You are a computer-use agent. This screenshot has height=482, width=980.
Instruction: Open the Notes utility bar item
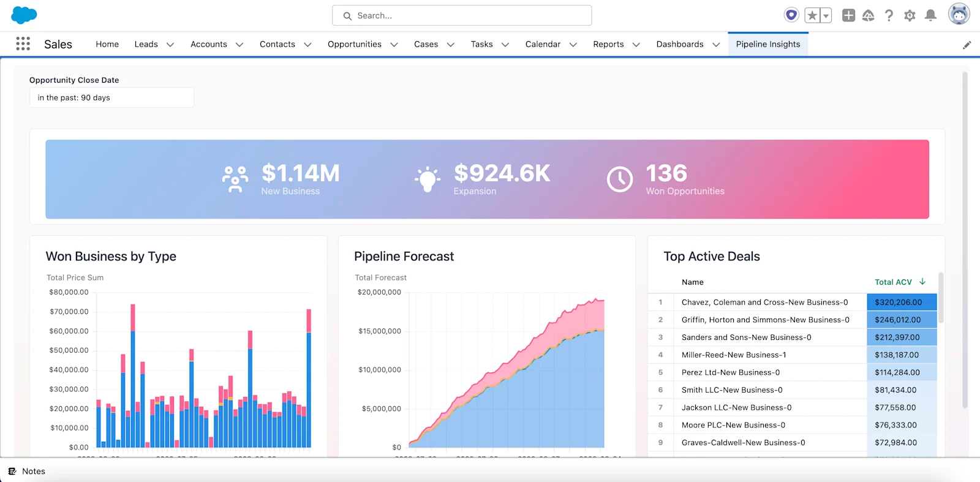(27, 471)
